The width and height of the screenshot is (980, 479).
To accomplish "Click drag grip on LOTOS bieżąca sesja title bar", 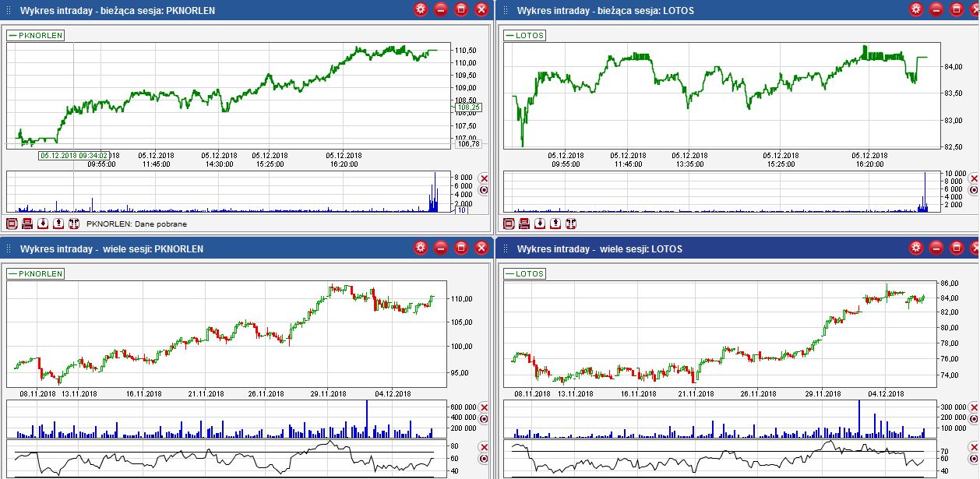I will (x=504, y=11).
